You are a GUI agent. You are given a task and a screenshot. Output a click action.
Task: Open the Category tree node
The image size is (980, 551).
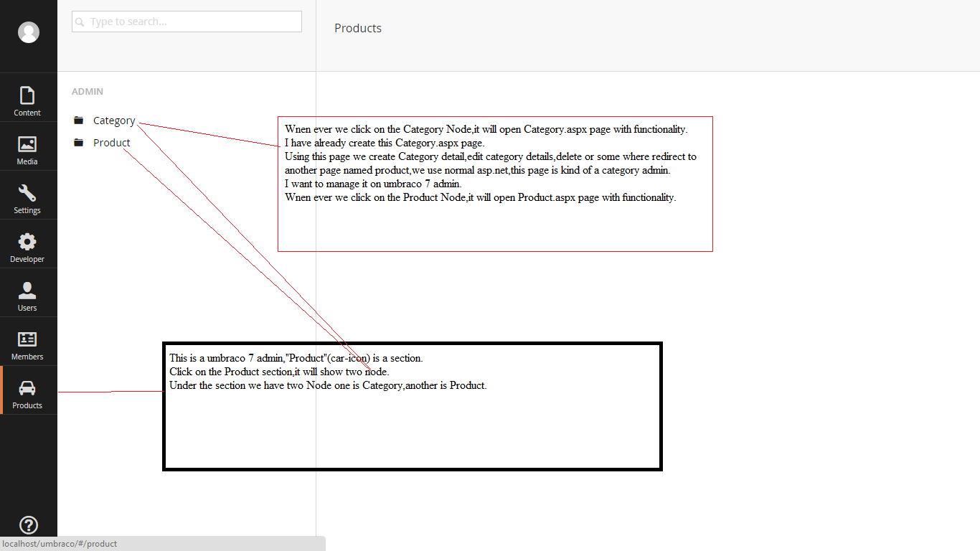[114, 121]
